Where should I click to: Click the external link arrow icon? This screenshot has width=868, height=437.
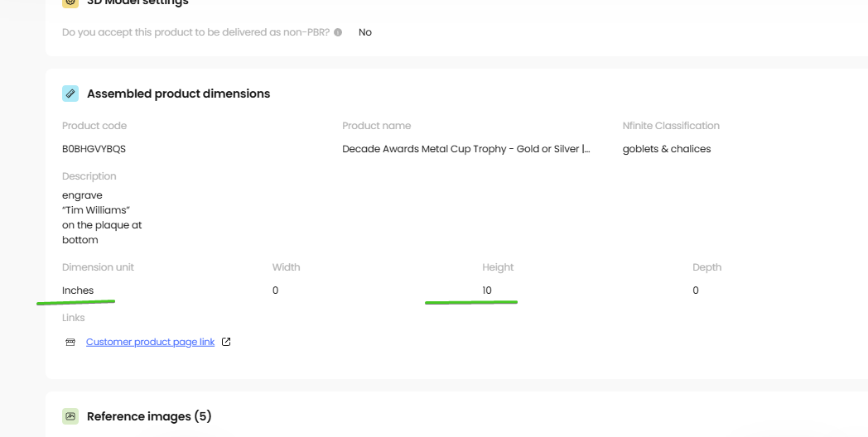pos(226,342)
